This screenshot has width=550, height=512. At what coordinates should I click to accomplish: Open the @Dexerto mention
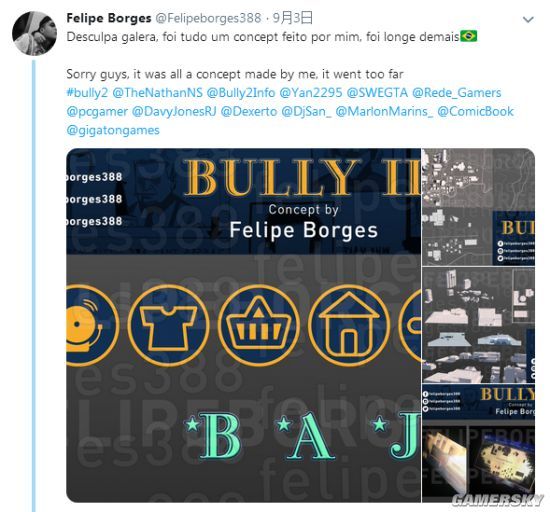click(249, 112)
